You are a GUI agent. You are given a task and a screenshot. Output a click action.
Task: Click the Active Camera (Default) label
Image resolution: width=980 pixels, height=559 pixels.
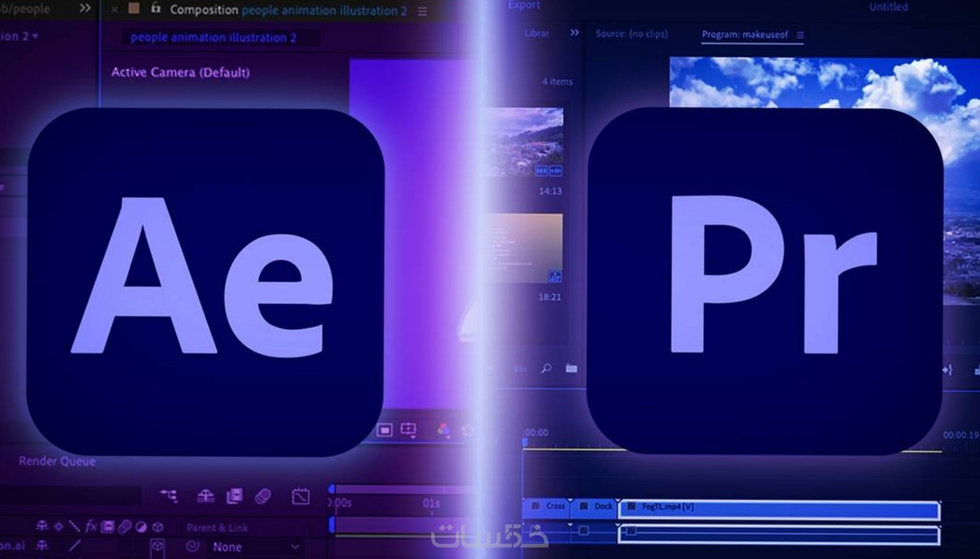click(x=180, y=72)
